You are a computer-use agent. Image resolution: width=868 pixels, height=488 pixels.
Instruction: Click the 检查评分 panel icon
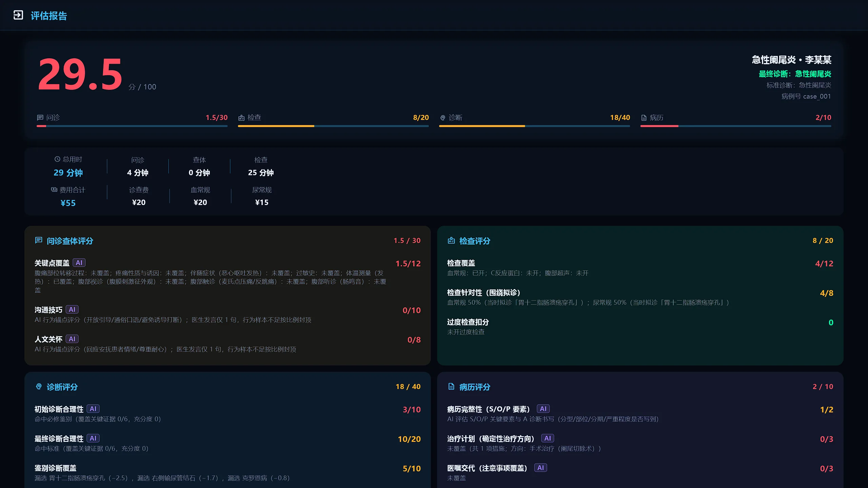451,240
